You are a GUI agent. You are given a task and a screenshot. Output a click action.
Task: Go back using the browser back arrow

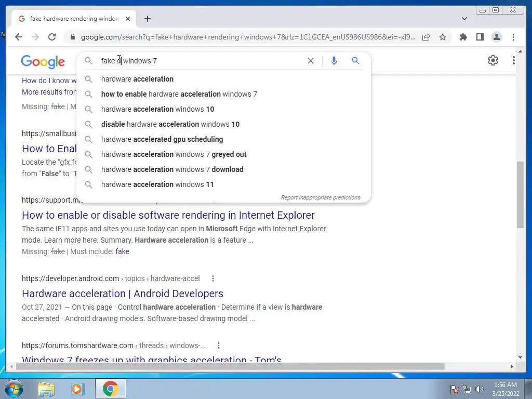coord(19,37)
